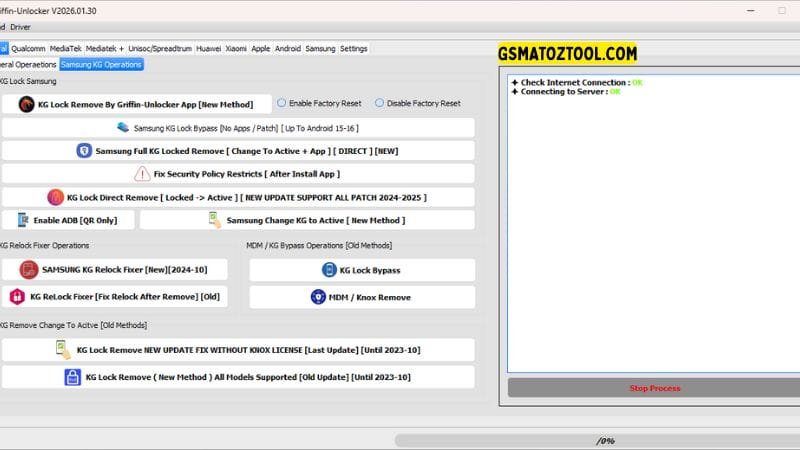Select the Samsung KG Operations sub-tab
This screenshot has height=450, width=800.
[101, 64]
